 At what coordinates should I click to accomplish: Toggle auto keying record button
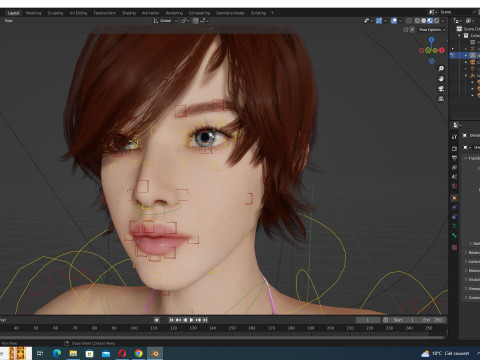click(156, 320)
